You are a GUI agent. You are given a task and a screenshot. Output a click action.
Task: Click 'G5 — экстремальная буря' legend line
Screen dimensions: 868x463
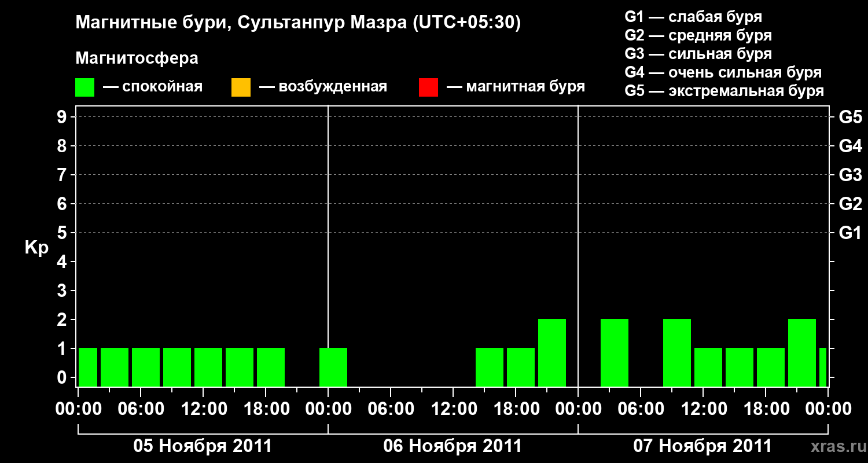coord(724,91)
